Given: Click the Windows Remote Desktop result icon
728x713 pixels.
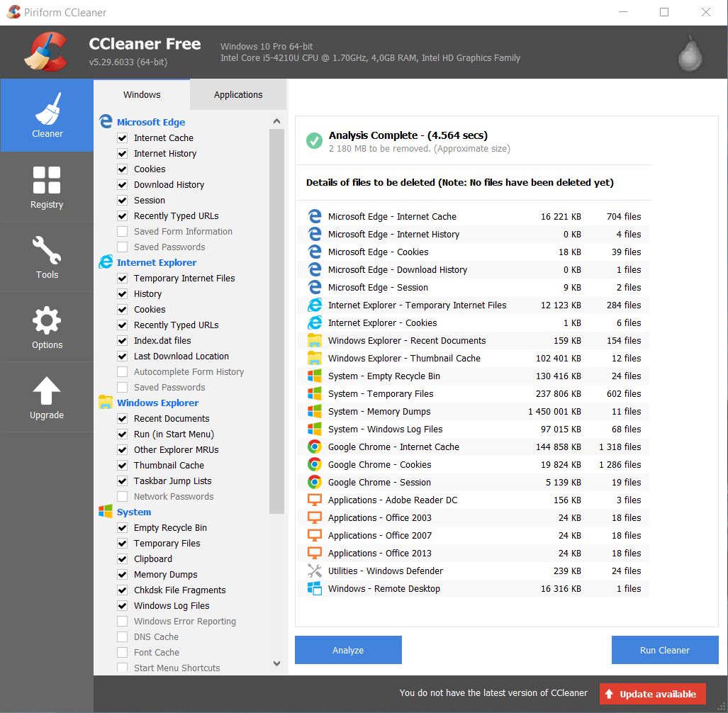Looking at the screenshot, I should (x=315, y=589).
